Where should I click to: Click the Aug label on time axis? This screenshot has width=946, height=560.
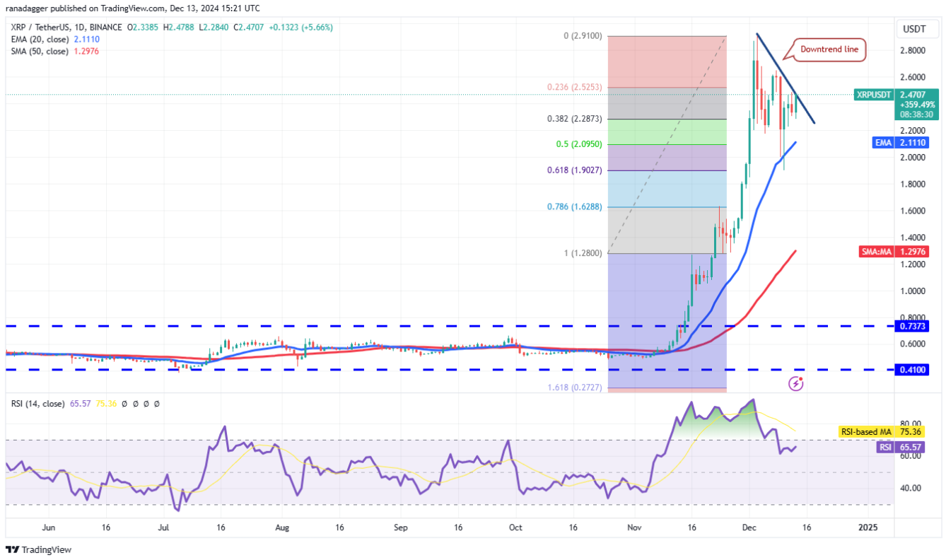coord(282,527)
